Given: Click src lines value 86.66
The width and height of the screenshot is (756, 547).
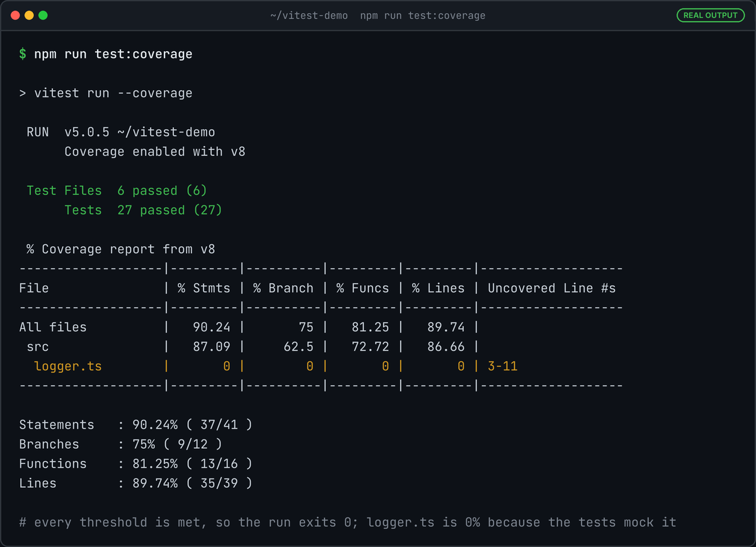Looking at the screenshot, I should click(x=445, y=347).
